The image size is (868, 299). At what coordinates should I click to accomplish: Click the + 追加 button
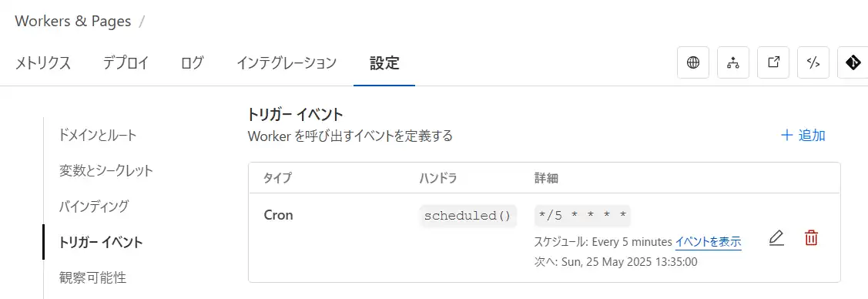click(x=803, y=135)
